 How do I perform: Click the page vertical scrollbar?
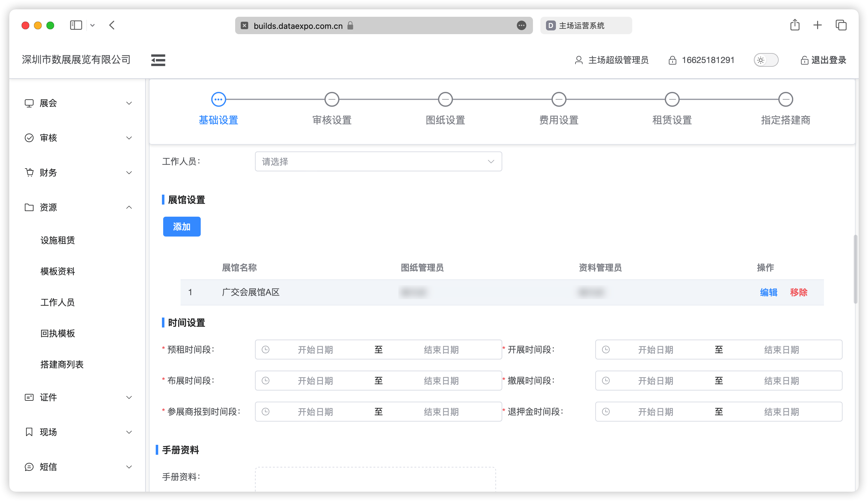point(855,269)
